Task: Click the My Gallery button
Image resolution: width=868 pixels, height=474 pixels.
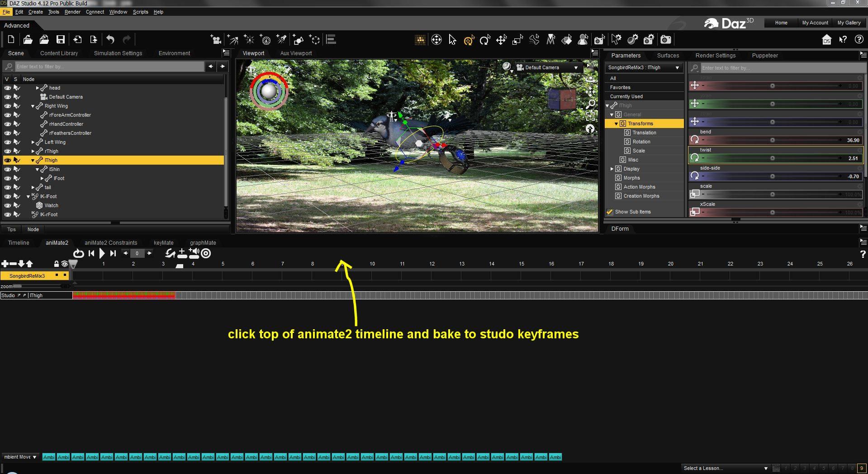Action: pos(849,23)
